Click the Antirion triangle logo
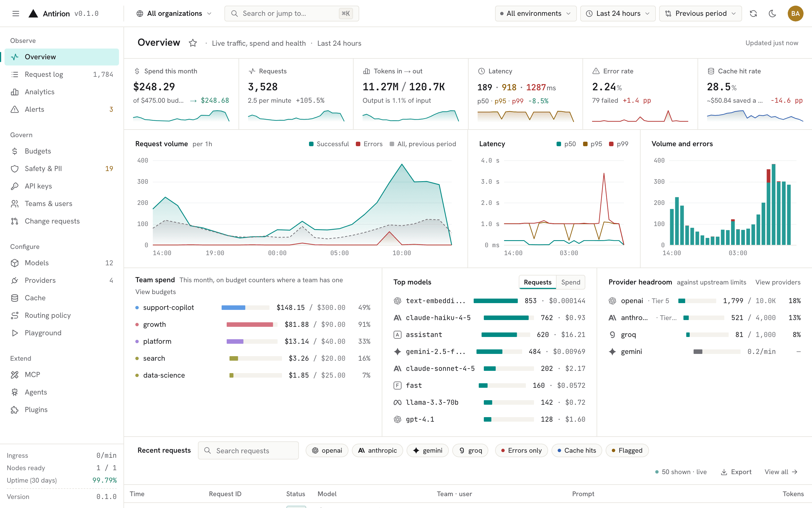The width and height of the screenshot is (812, 508). (33, 14)
